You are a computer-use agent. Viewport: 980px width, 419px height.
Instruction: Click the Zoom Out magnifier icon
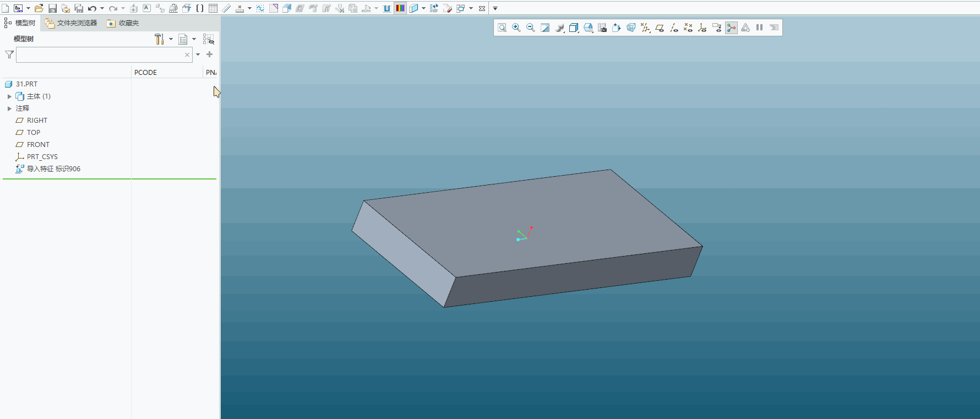pyautogui.click(x=531, y=28)
